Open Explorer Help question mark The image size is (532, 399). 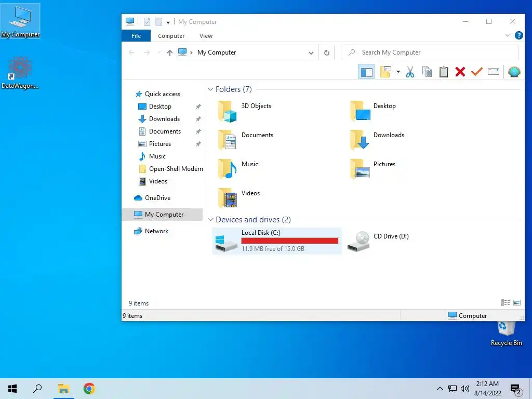click(x=519, y=35)
